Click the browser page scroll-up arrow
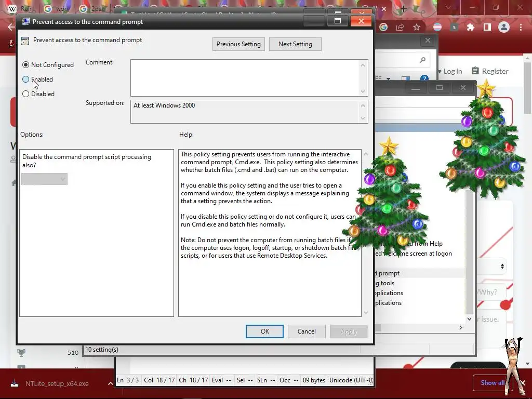The width and height of the screenshot is (532, 399). point(528,58)
